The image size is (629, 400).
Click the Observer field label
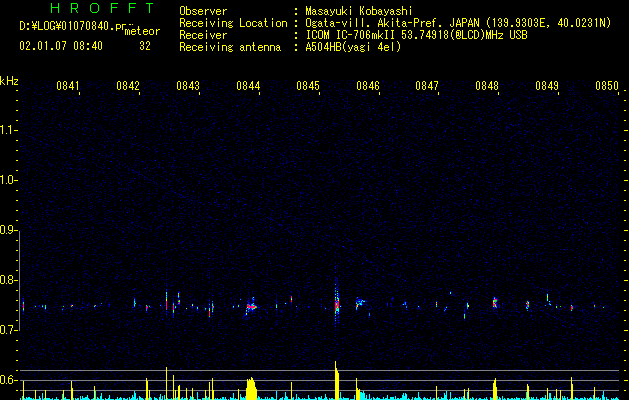pos(203,11)
